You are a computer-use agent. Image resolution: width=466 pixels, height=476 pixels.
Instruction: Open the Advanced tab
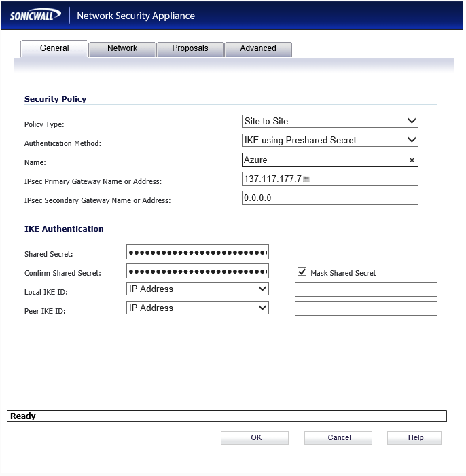coord(257,49)
